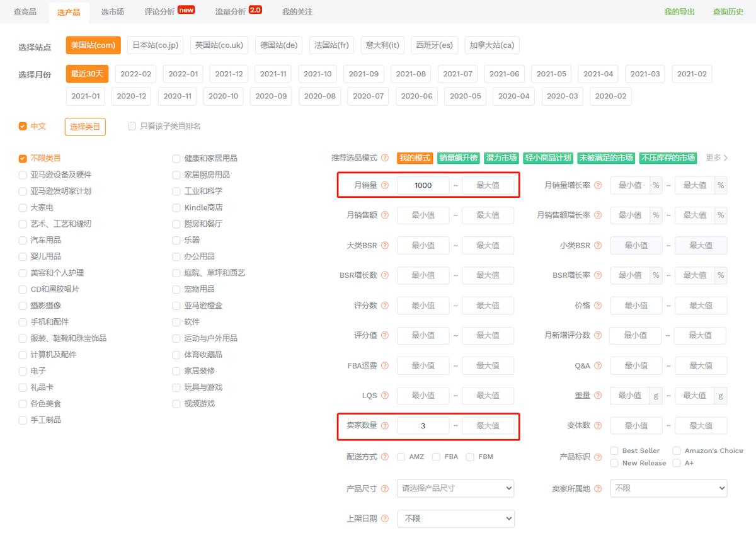Image resolution: width=756 pixels, height=533 pixels.
Task: Open the 评论分析 menu item
Action: tap(159, 11)
